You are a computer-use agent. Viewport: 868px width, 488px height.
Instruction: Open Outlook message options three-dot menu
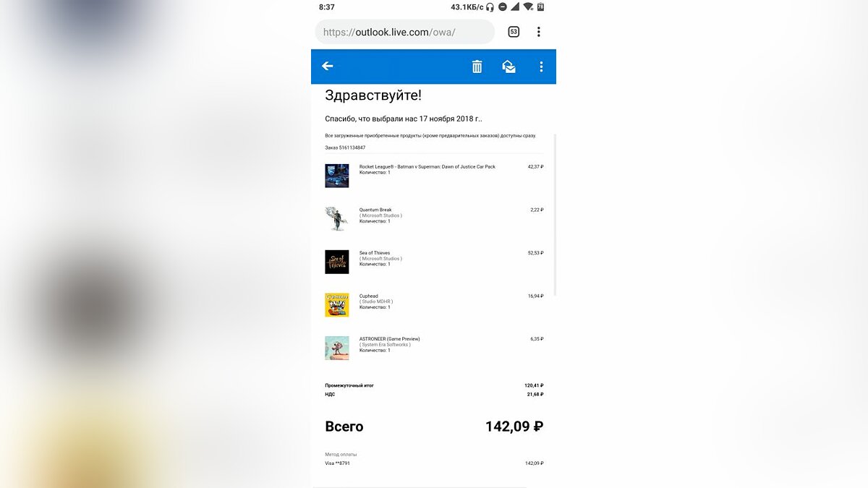point(541,67)
